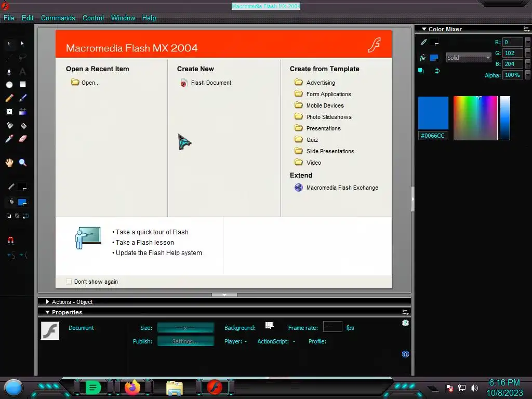532x399 pixels.
Task: Select the Paint Bucket tool
Action: pyautogui.click(x=23, y=126)
